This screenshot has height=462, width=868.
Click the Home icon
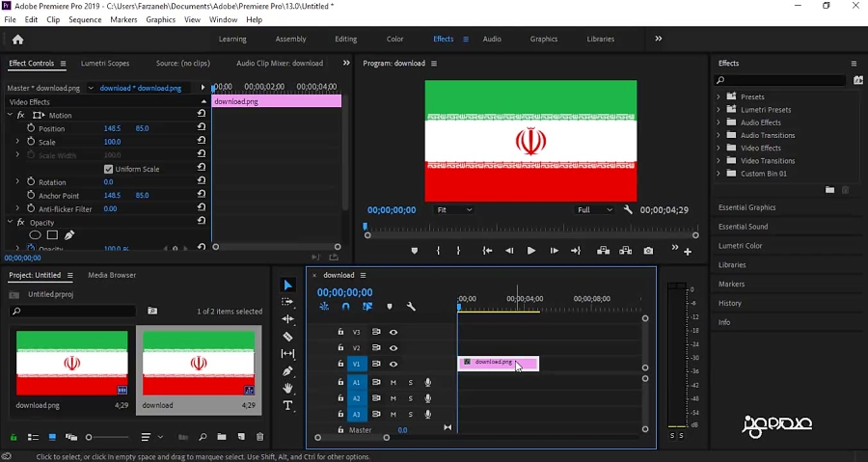17,40
